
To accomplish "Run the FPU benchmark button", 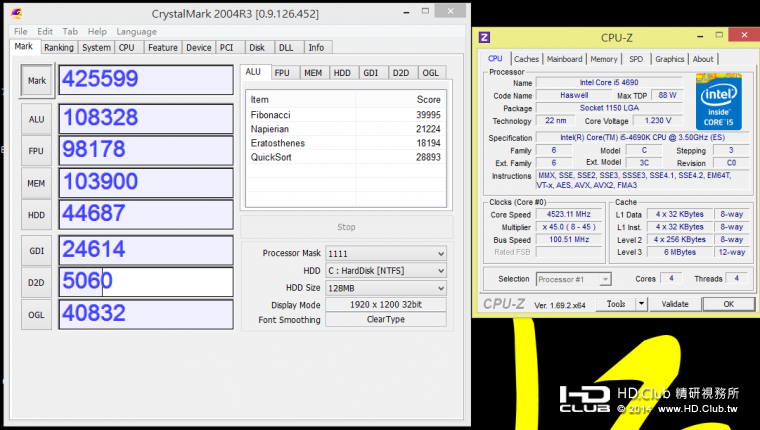I will pyautogui.click(x=36, y=151).
